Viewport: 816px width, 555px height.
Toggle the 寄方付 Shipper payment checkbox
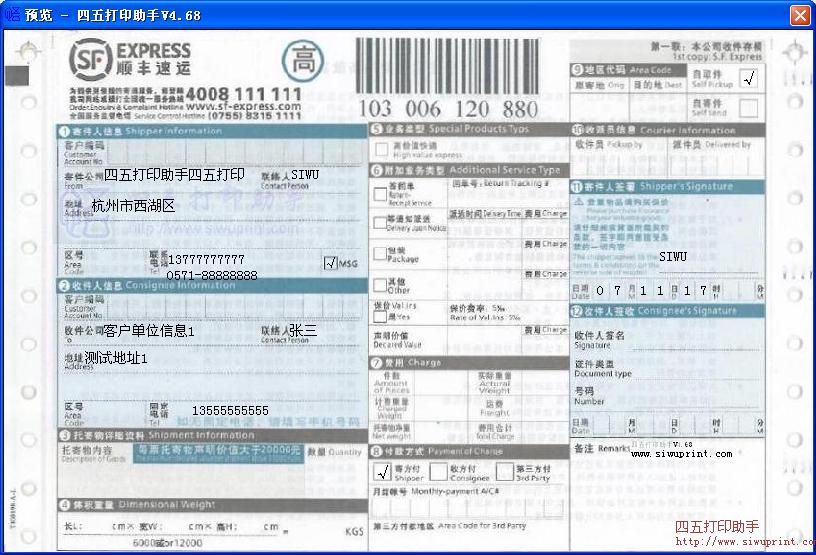pyautogui.click(x=382, y=472)
